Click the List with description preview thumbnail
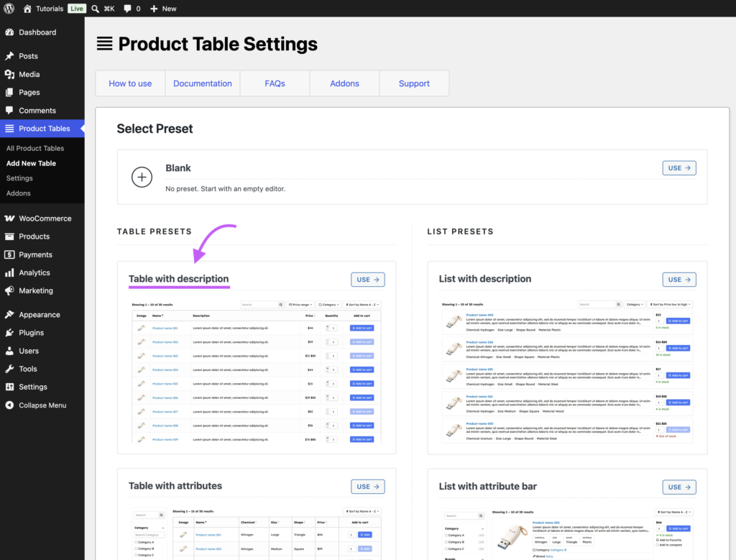The height and width of the screenshot is (560, 736). (x=567, y=371)
